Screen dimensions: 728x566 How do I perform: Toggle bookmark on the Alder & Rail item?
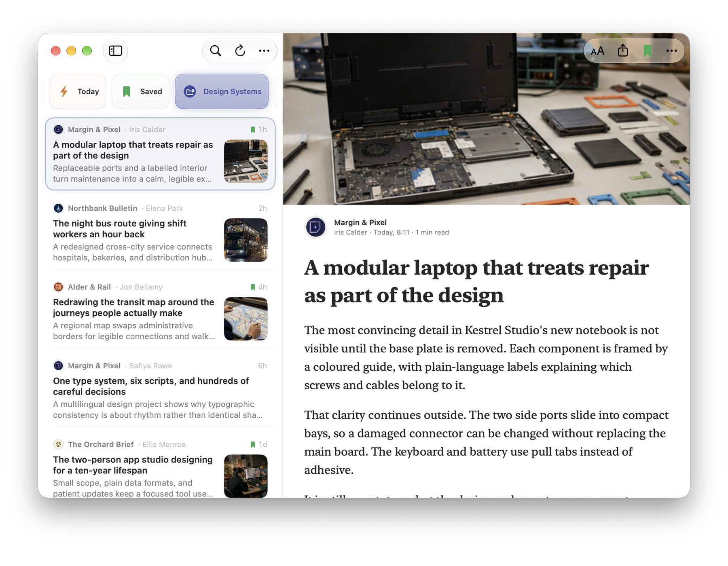tap(253, 287)
